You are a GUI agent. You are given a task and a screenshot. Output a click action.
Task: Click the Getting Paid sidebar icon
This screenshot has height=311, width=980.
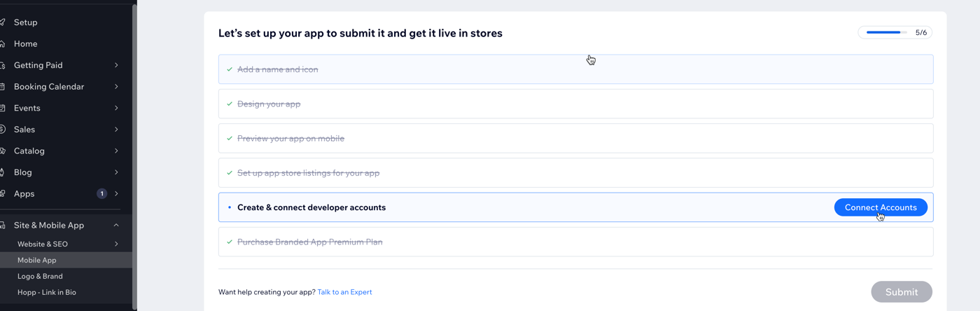coord(3,65)
